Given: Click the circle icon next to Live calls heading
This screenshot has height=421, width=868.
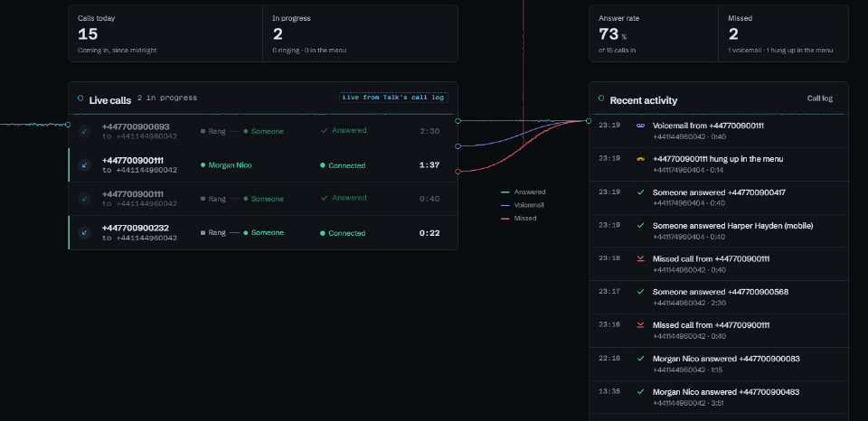Looking at the screenshot, I should click(x=80, y=98).
